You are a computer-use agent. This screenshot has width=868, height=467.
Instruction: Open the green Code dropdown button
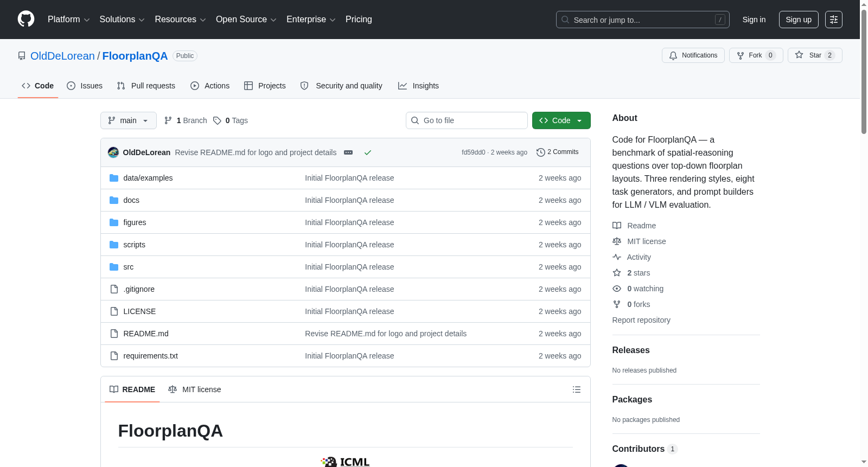coord(561,120)
